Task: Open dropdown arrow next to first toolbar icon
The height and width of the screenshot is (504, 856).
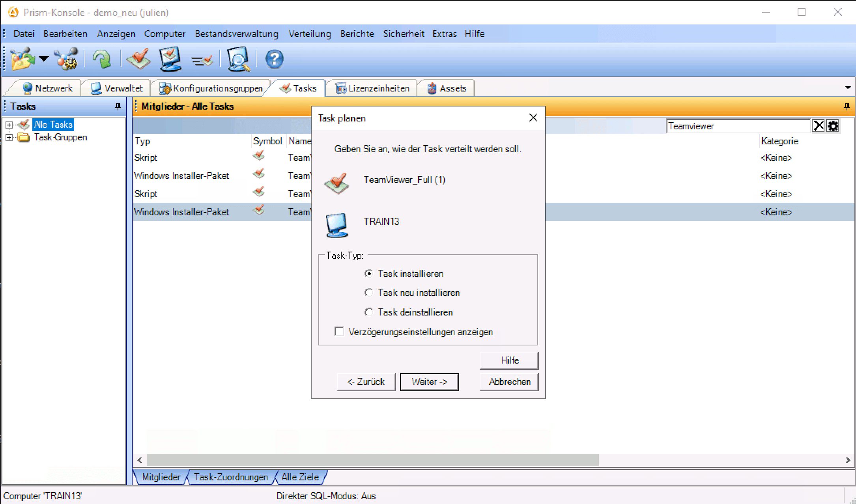Action: 44,59
